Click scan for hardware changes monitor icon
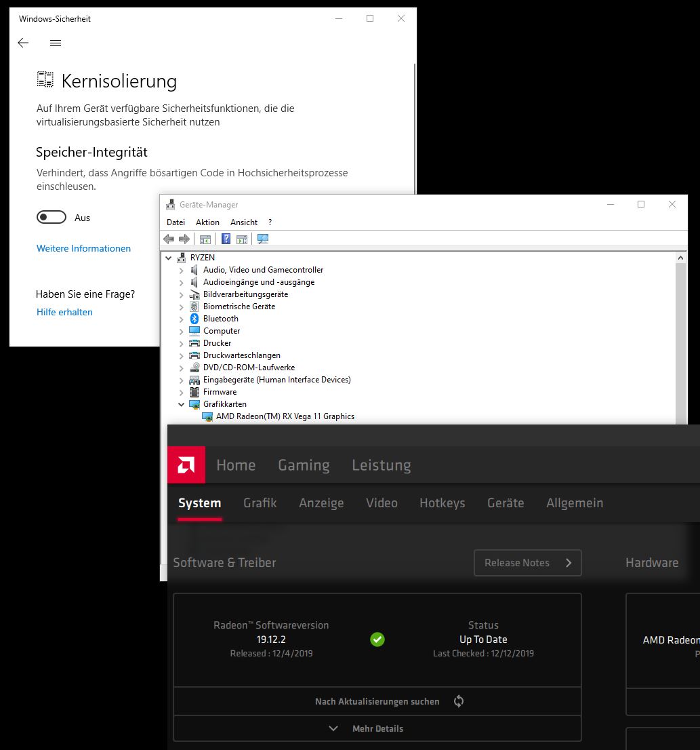Viewport: 700px width, 750px height. pyautogui.click(x=263, y=239)
